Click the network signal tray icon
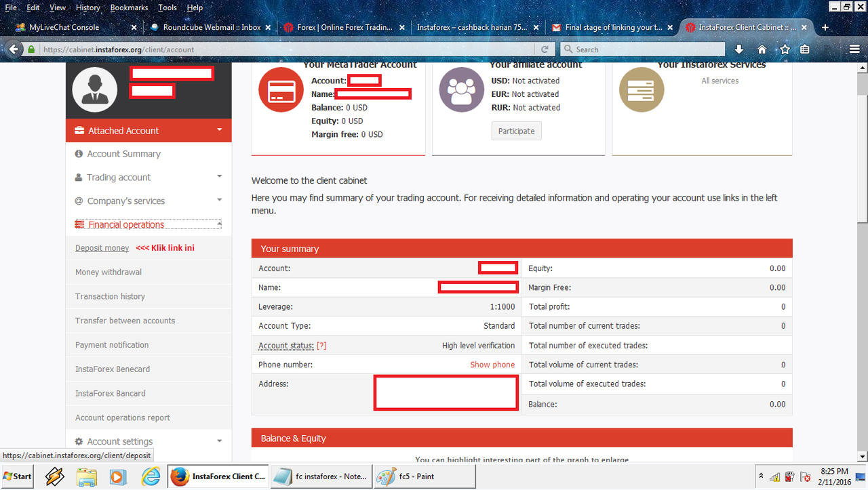 (x=775, y=476)
